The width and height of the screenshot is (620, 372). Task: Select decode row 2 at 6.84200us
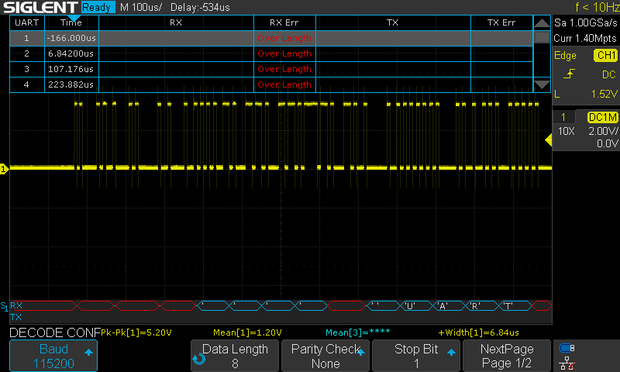[271, 54]
